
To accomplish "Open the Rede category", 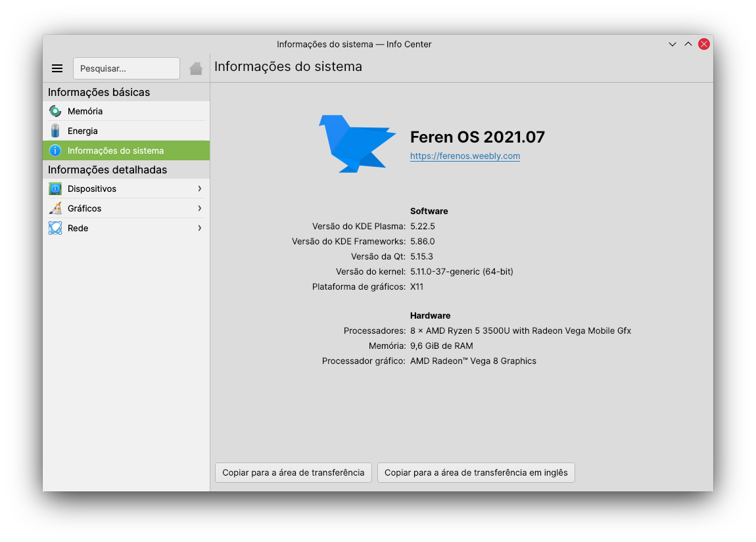I will click(x=126, y=229).
